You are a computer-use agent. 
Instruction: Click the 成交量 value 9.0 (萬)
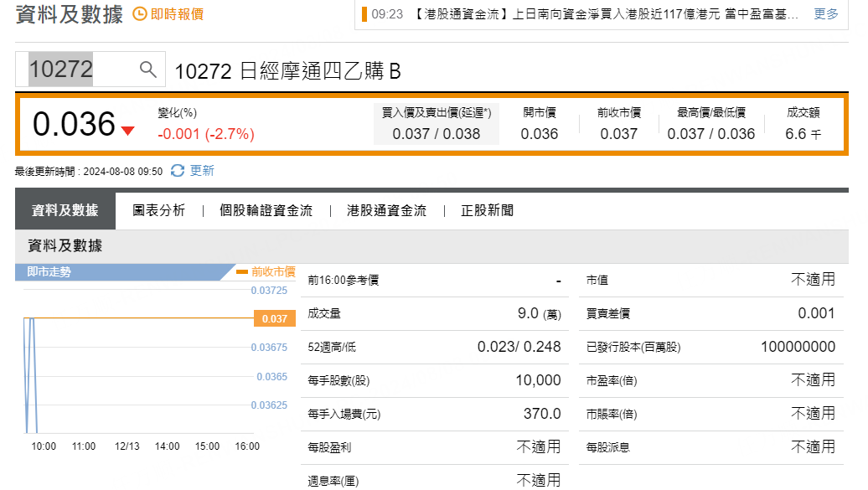click(540, 314)
